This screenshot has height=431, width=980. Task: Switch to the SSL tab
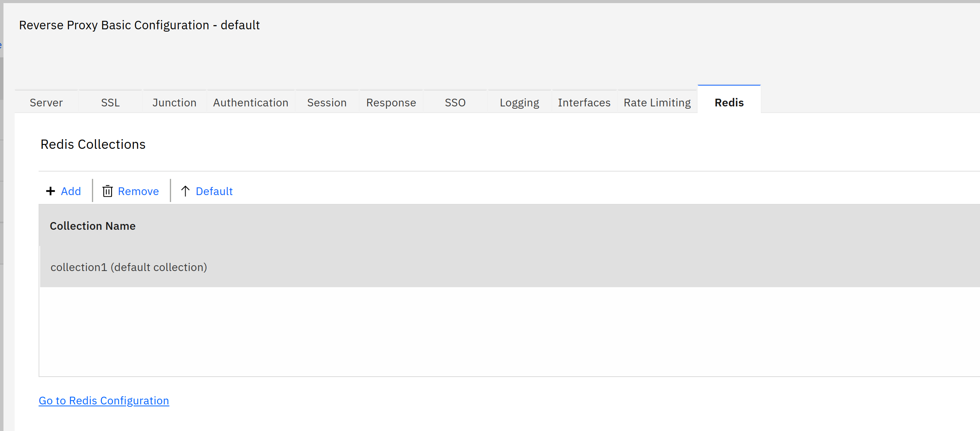pos(110,102)
